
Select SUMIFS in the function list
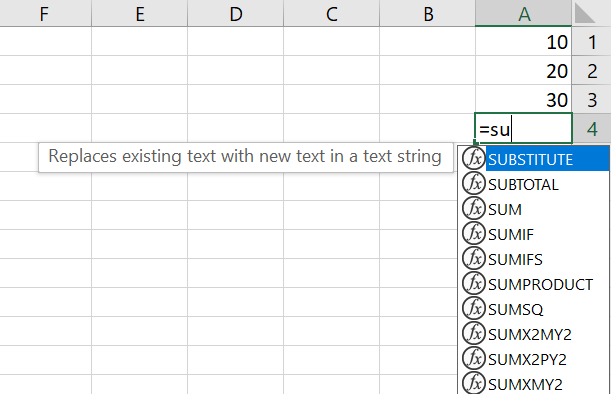(x=534, y=258)
